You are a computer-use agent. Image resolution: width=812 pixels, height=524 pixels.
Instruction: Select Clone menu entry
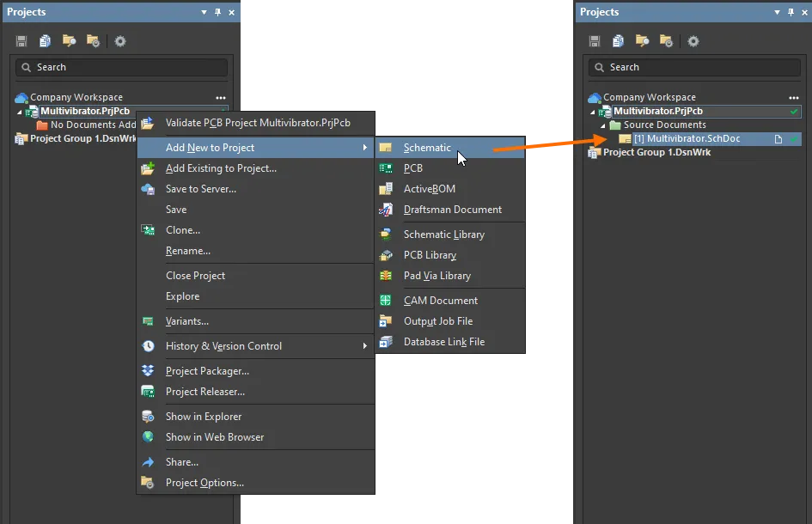pos(256,230)
